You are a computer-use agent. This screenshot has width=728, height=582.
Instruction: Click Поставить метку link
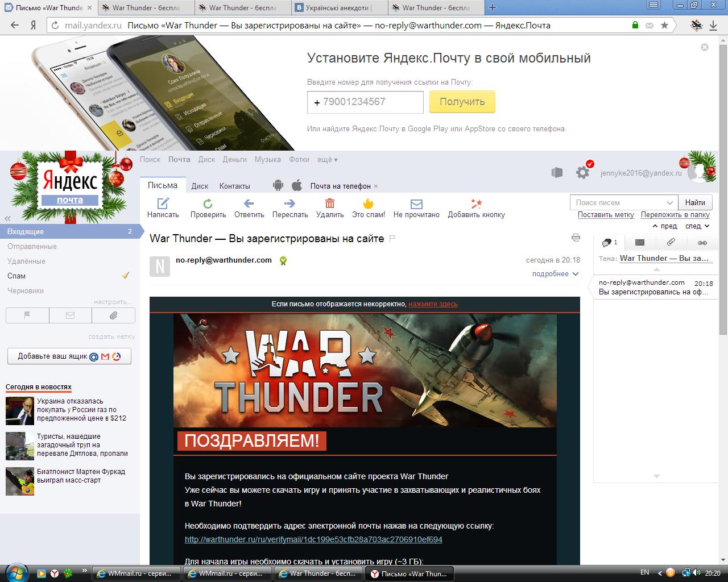pyautogui.click(x=606, y=215)
